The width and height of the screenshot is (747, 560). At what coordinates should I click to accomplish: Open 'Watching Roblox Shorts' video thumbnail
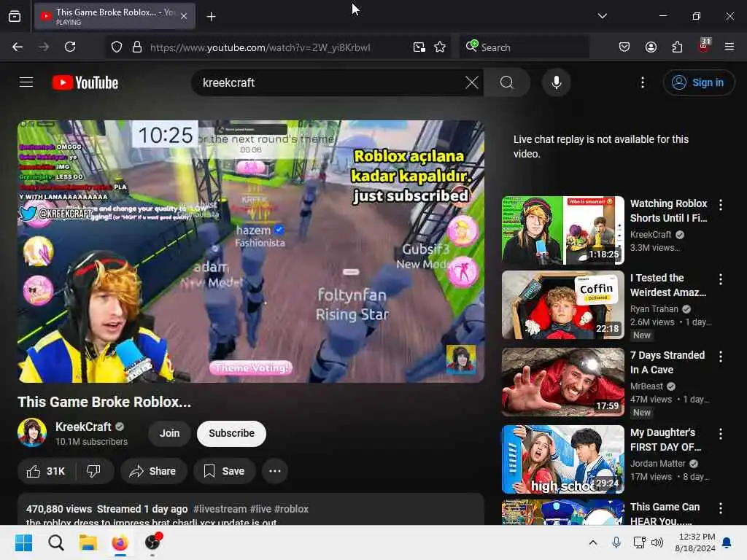pos(562,230)
